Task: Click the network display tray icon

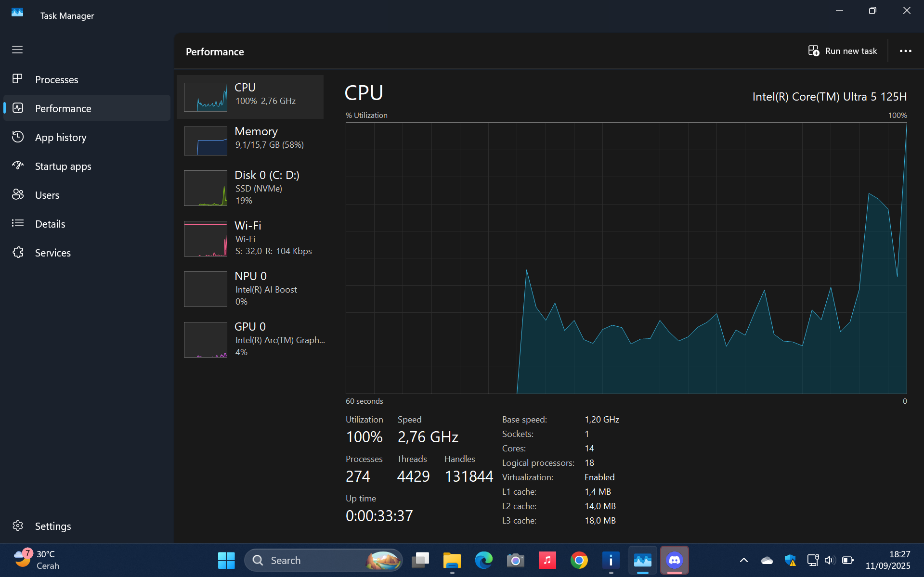Action: (813, 560)
